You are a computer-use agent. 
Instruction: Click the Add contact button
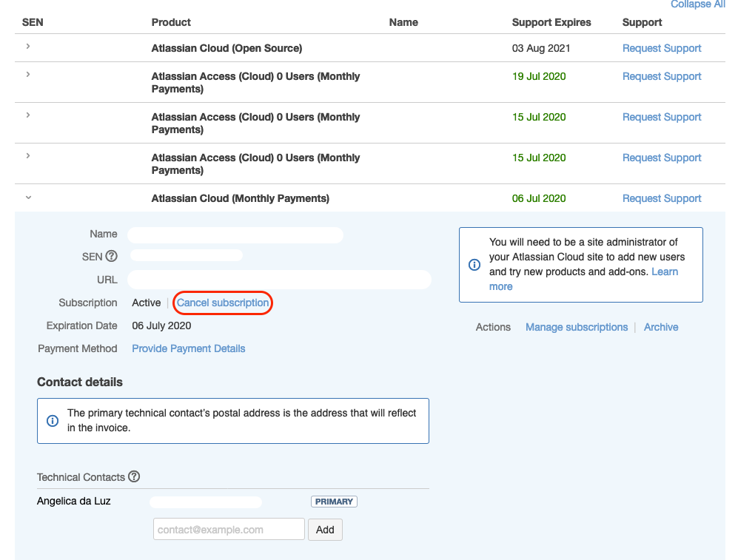click(325, 530)
